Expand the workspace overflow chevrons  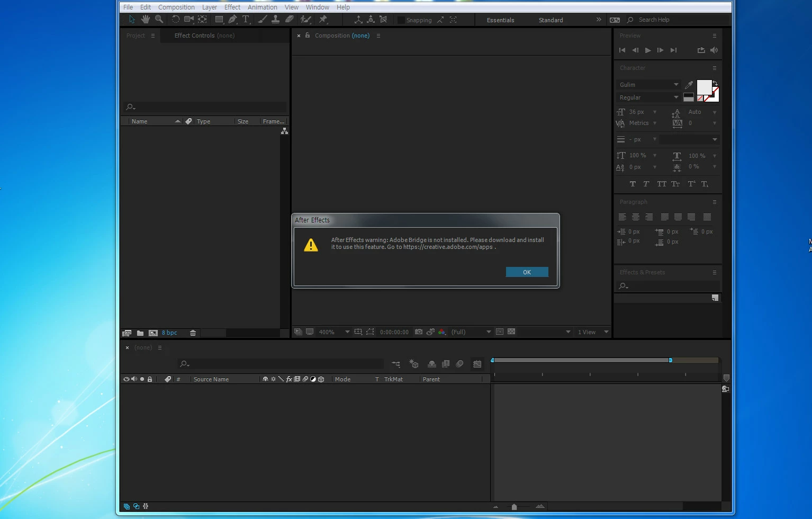[599, 20]
